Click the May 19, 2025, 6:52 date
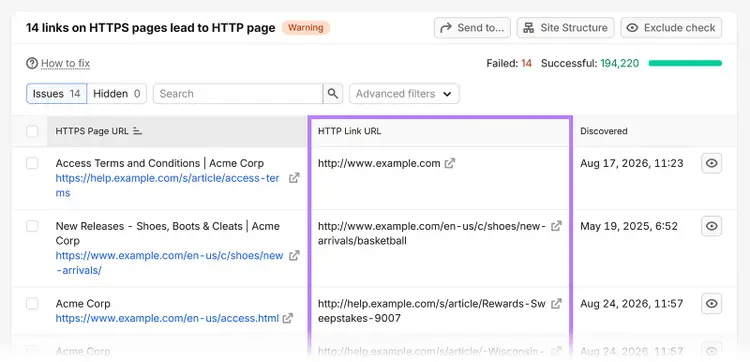750x362 pixels. pos(629,226)
